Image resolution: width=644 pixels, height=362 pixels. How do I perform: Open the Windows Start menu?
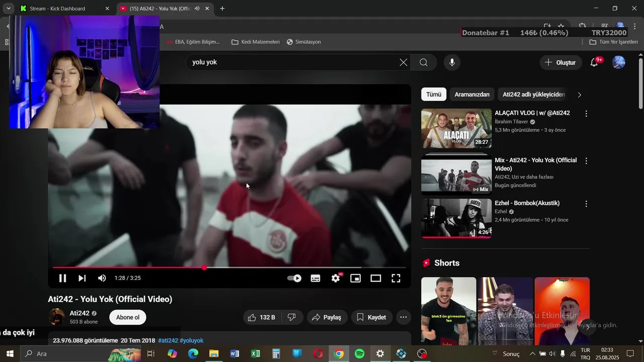click(x=10, y=353)
